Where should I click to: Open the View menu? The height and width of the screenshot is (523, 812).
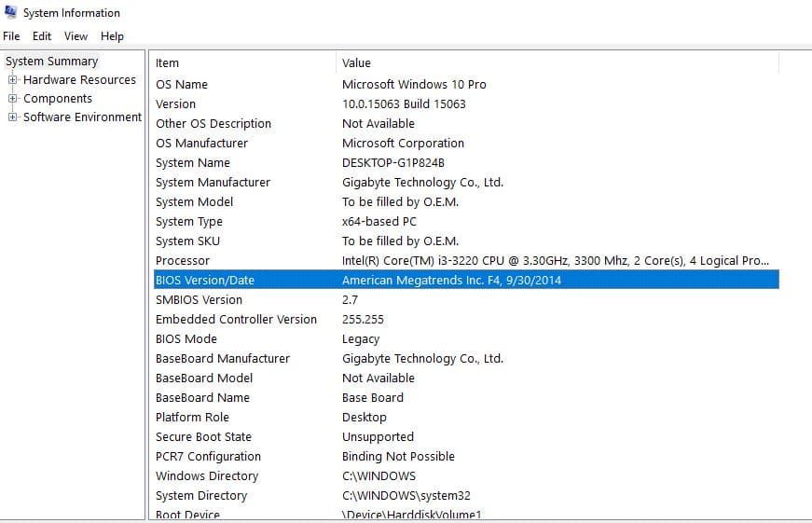coord(76,36)
